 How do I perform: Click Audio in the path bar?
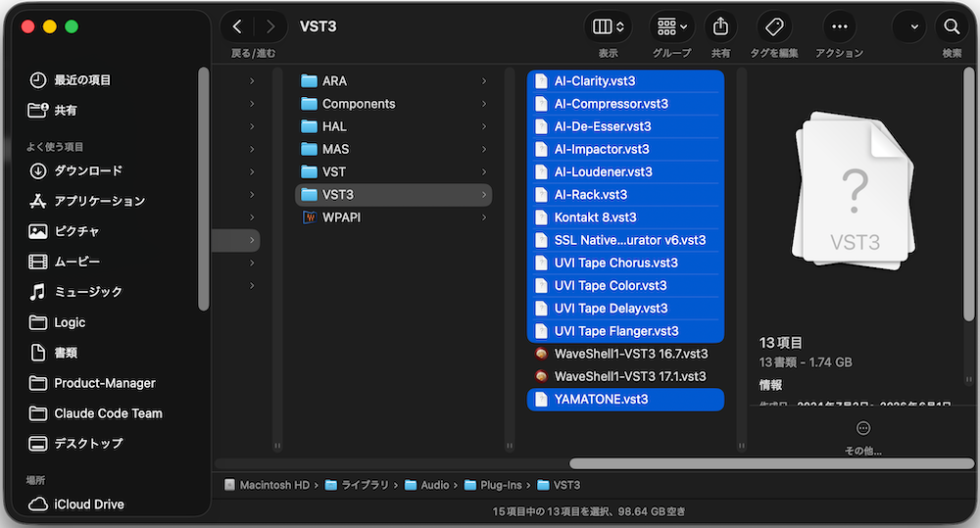point(427,485)
